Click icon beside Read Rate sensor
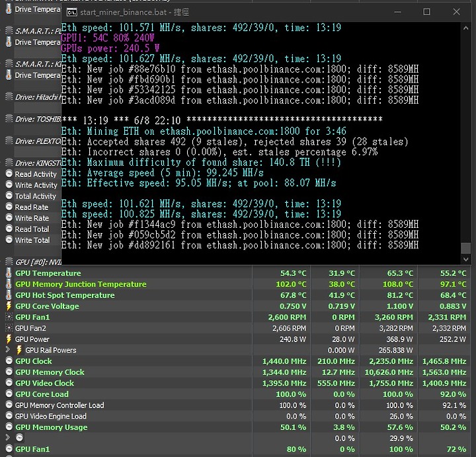The image size is (476, 457). [x=9, y=207]
